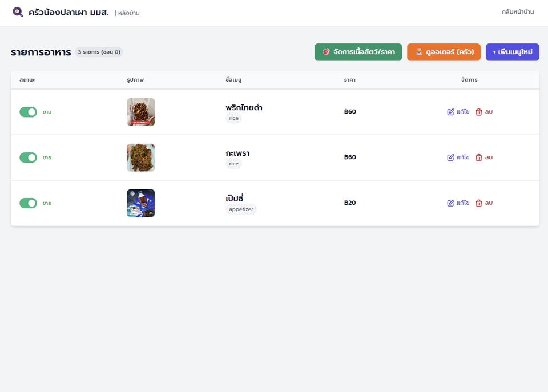Toggle sale status for พริกไทยดำ
The width and height of the screenshot is (548, 392).
click(x=29, y=112)
